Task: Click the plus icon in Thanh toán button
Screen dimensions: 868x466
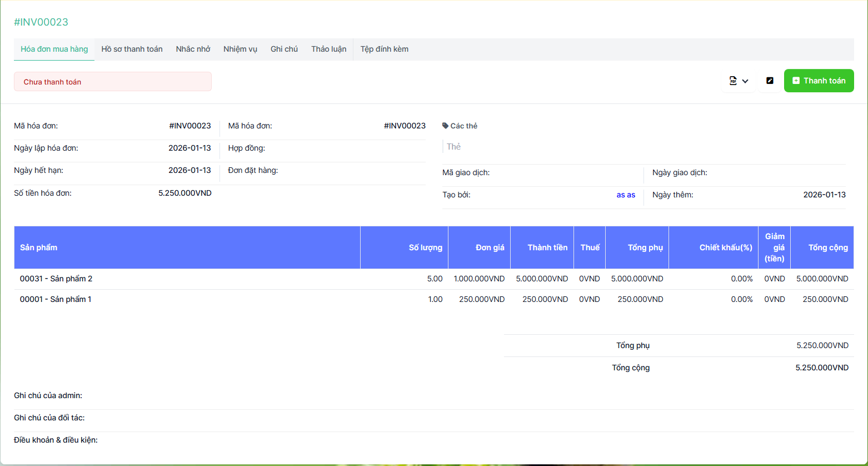Action: pyautogui.click(x=796, y=81)
